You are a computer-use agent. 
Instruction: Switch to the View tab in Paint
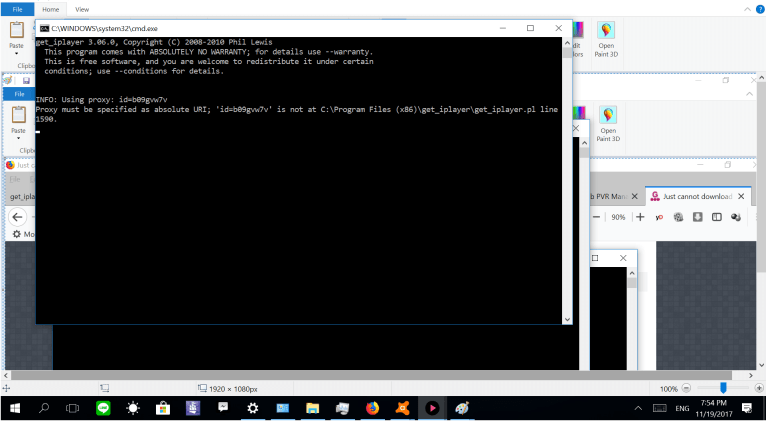click(82, 9)
